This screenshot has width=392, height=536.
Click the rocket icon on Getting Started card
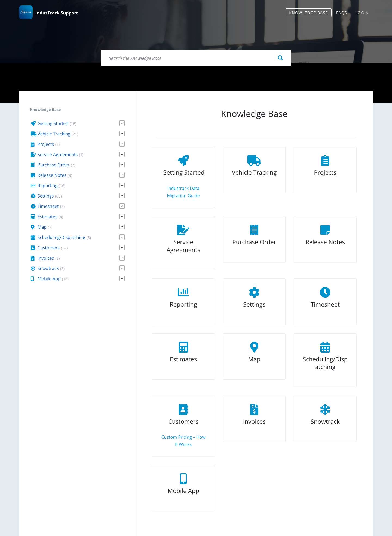(183, 161)
